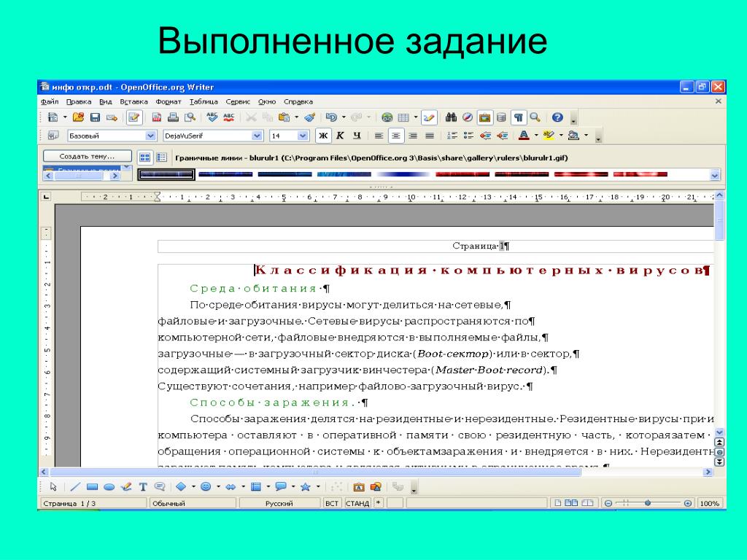Image resolution: width=747 pixels, height=560 pixels.
Task: Click the Highlighting color icon
Action: coord(549,136)
